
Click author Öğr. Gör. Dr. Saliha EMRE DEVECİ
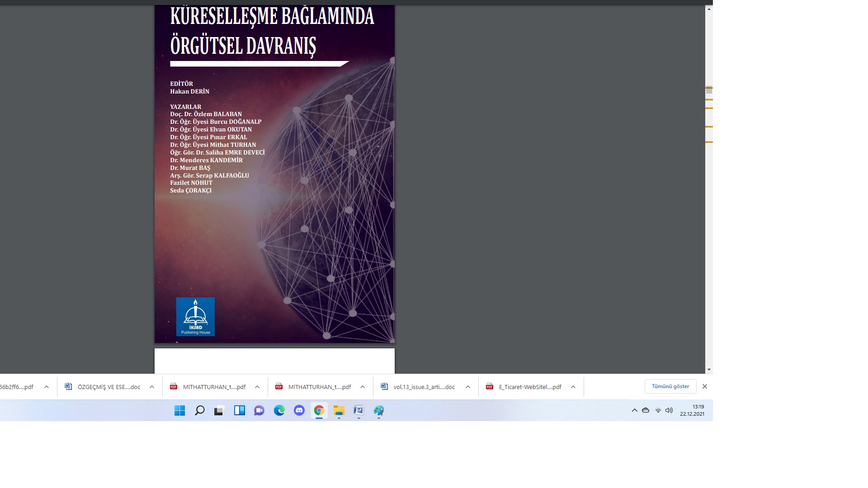[x=217, y=152]
